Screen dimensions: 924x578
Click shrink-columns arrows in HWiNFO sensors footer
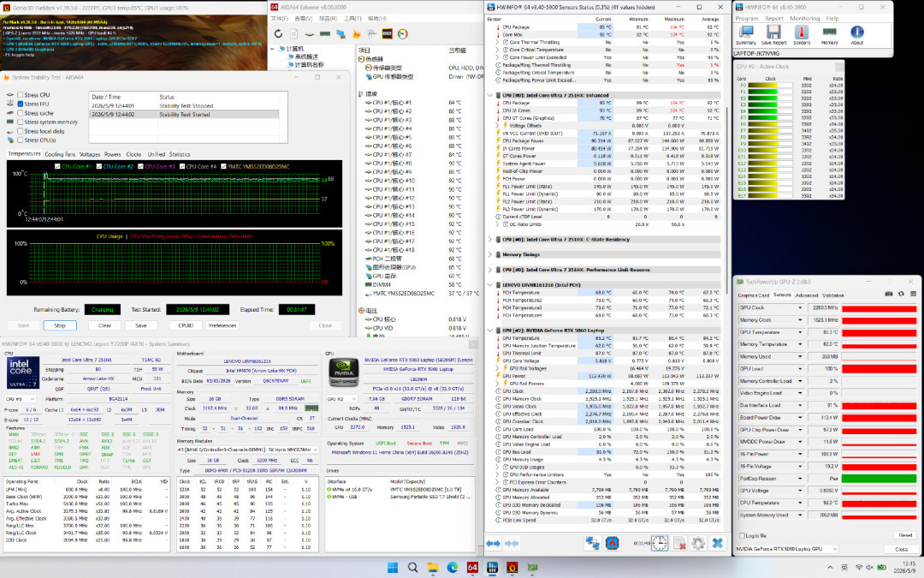512,543
